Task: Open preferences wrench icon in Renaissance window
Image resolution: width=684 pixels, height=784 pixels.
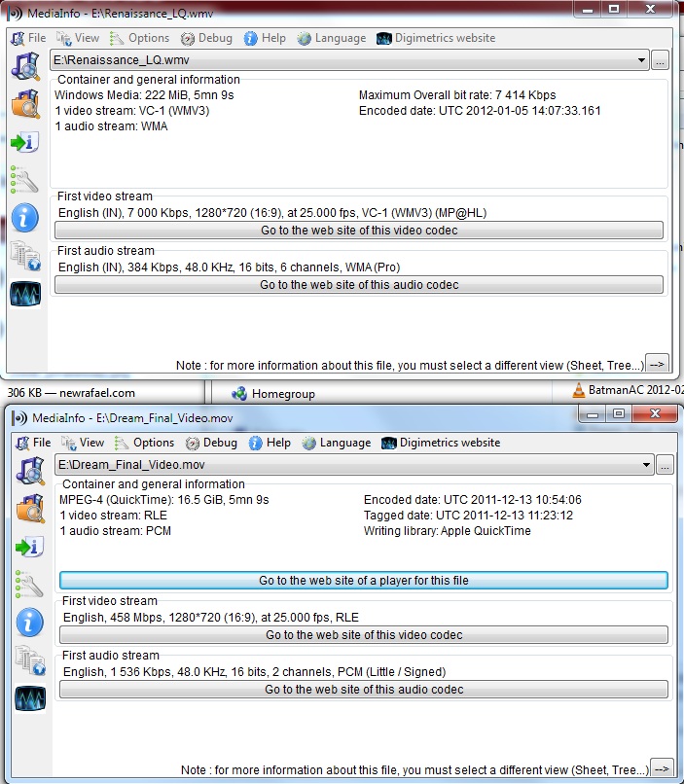Action: click(24, 180)
